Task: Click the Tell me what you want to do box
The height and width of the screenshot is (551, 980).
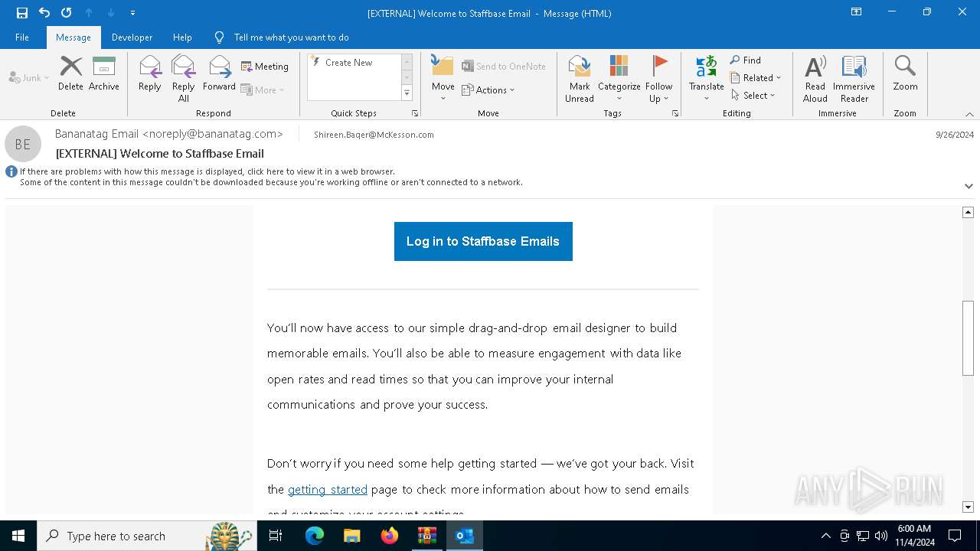Action: coord(291,37)
